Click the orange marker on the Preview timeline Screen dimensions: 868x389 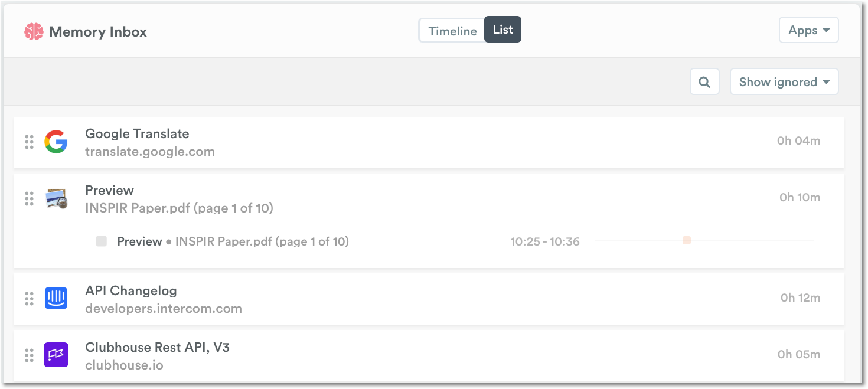click(687, 240)
